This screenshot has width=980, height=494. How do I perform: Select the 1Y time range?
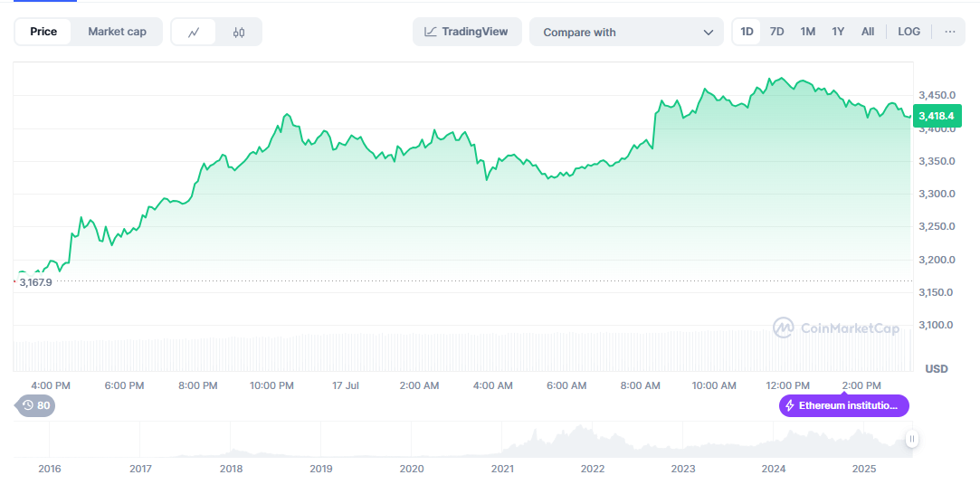tap(838, 32)
